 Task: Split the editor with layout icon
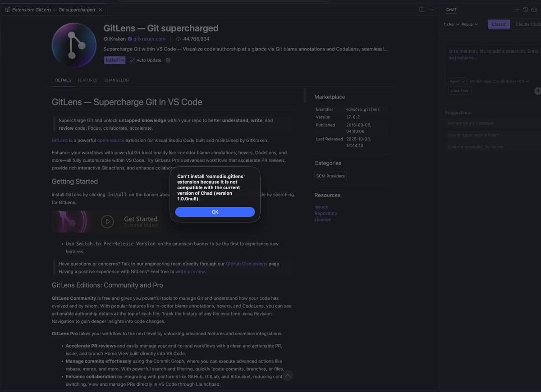pyautogui.click(x=422, y=9)
